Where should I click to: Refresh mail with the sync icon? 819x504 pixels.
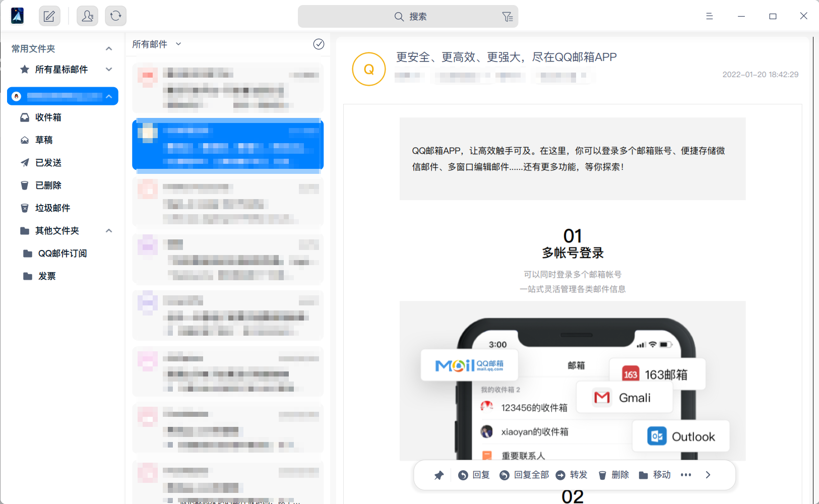tap(115, 16)
